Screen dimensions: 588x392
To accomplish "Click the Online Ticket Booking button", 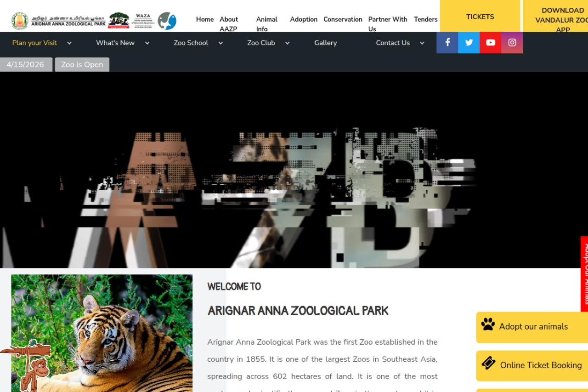I will (x=532, y=366).
